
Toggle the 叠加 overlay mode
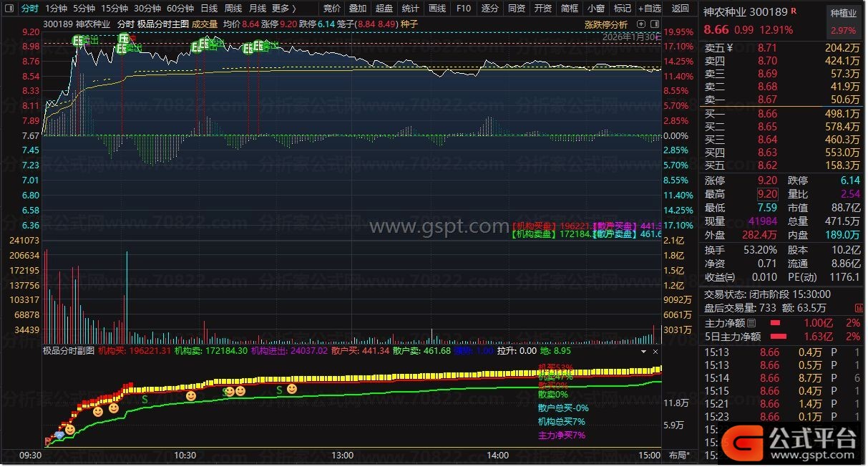358,9
